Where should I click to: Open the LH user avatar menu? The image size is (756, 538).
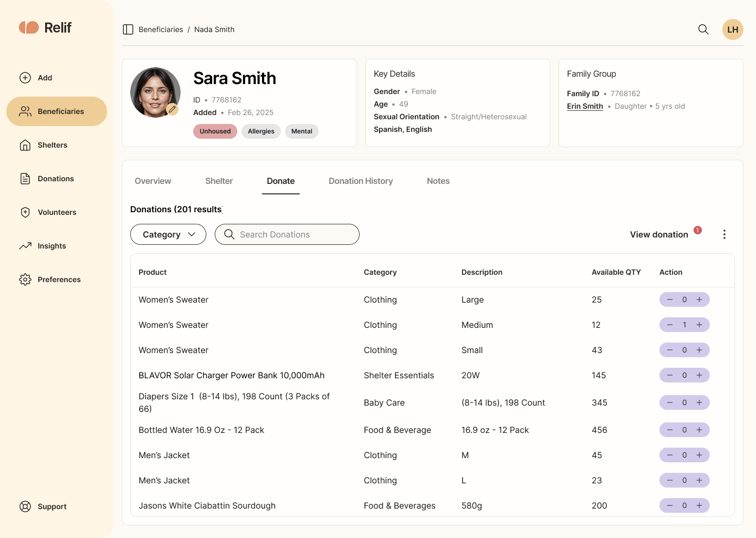[x=733, y=29]
